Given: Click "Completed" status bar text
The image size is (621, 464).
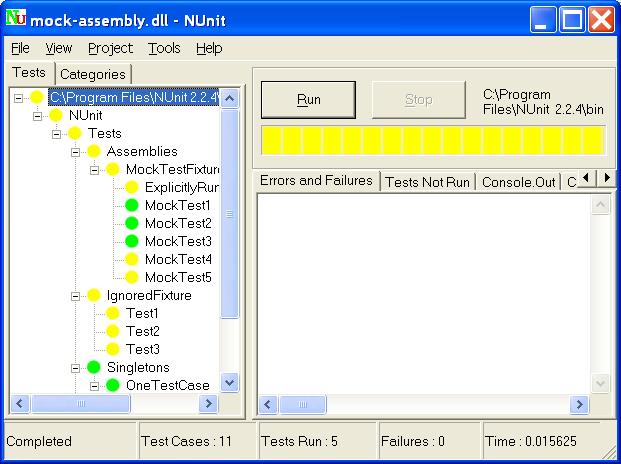Looking at the screenshot, I should 39,441.
